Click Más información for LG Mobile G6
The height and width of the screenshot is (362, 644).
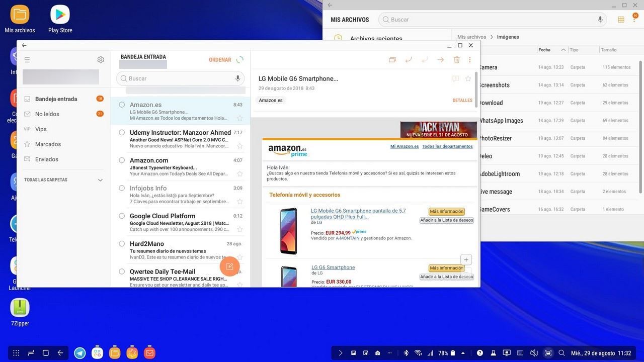447,212
